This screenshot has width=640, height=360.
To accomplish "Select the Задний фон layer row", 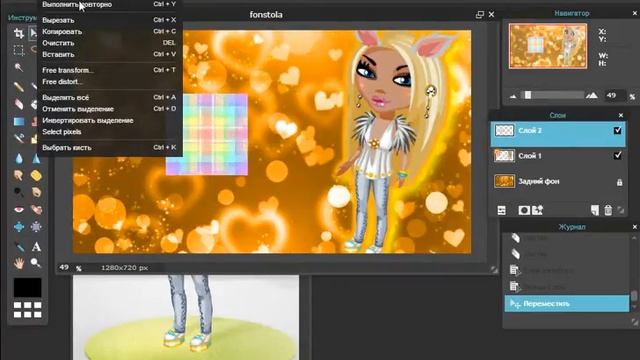I will [558, 181].
